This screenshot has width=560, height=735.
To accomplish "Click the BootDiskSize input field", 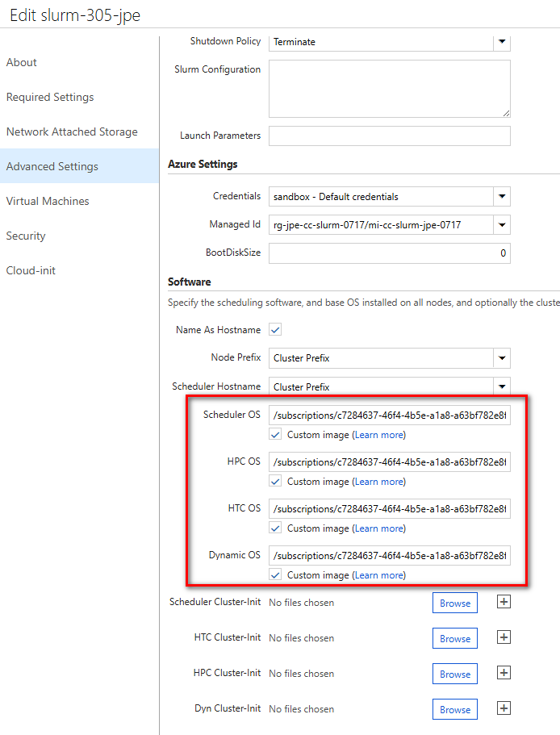I will 389,253.
